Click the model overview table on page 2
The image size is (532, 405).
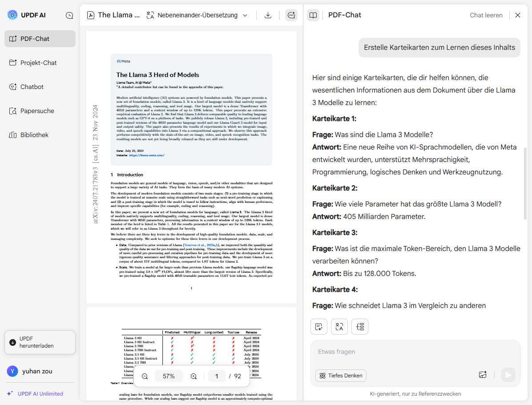(192, 353)
